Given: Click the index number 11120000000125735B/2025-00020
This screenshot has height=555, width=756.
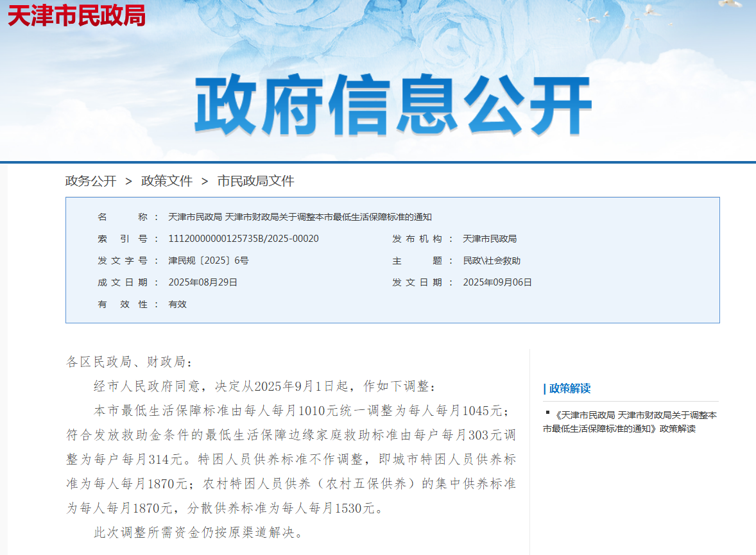Looking at the screenshot, I should coord(243,239).
